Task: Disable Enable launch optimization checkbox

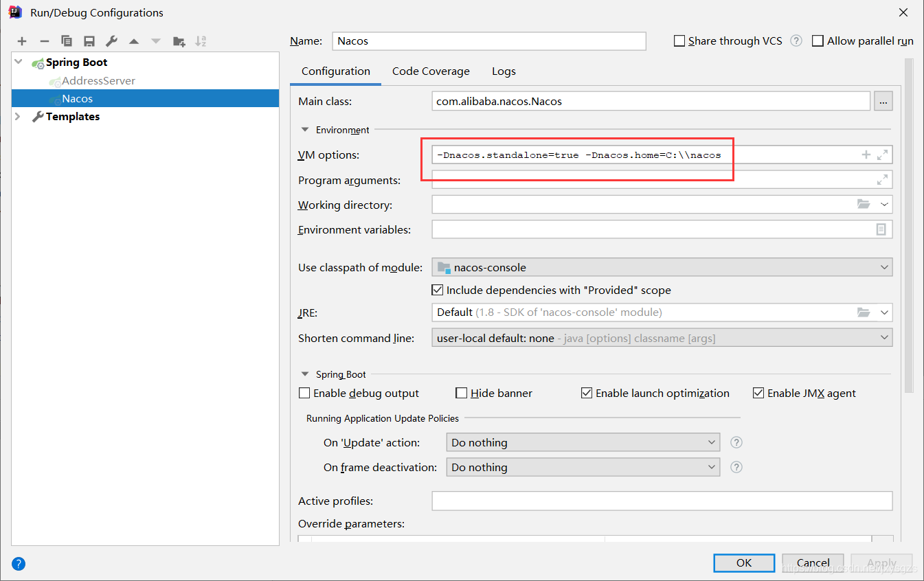Action: [x=587, y=394]
